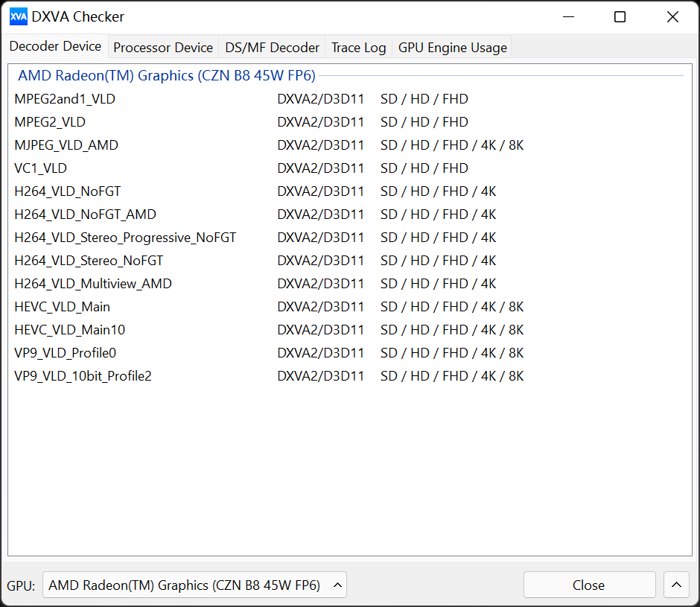
Task: Select the MJPEG_VLD_AMD row
Action: (66, 145)
